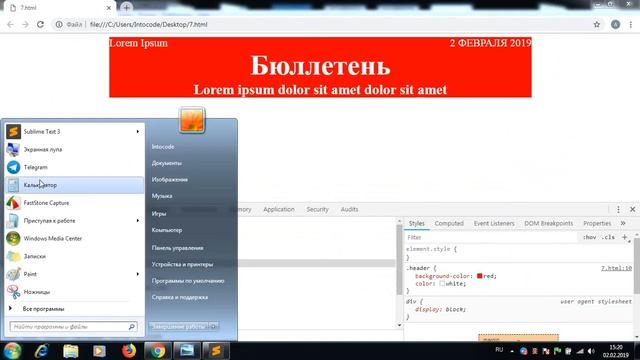Select the Styles tab
Viewport: 640px width, 360px height.
417,224
